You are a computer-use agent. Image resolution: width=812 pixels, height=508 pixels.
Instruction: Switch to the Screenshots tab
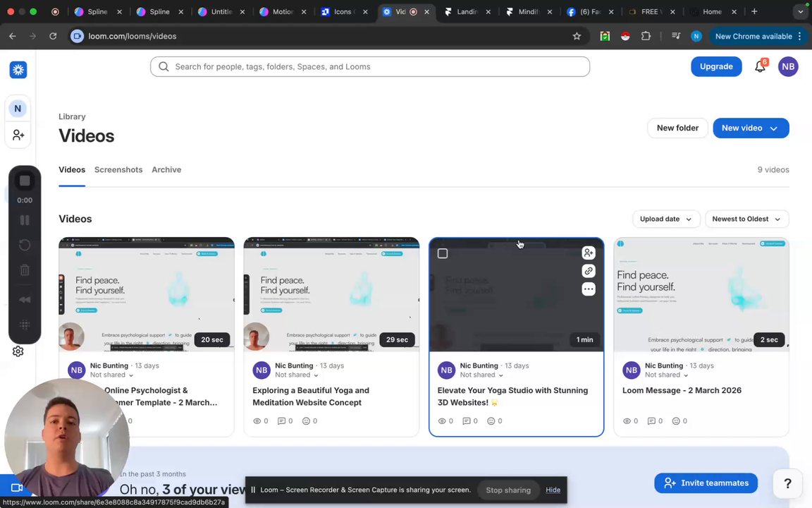[x=118, y=169]
